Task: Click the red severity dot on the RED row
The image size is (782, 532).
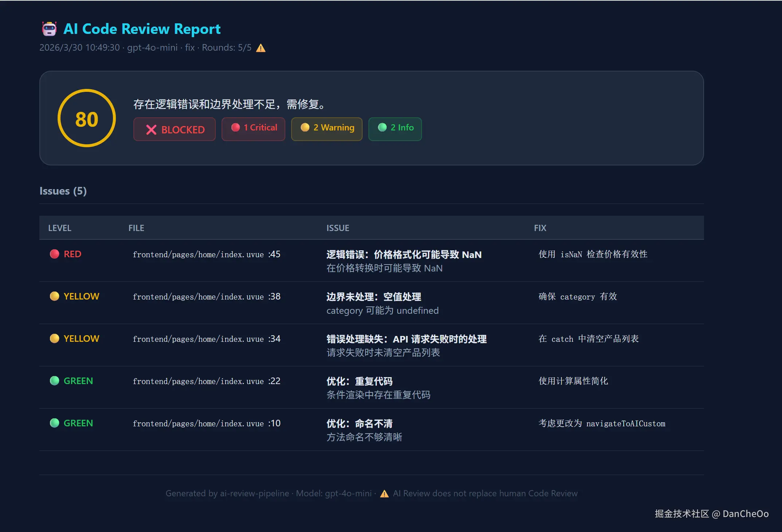Action: pyautogui.click(x=55, y=254)
